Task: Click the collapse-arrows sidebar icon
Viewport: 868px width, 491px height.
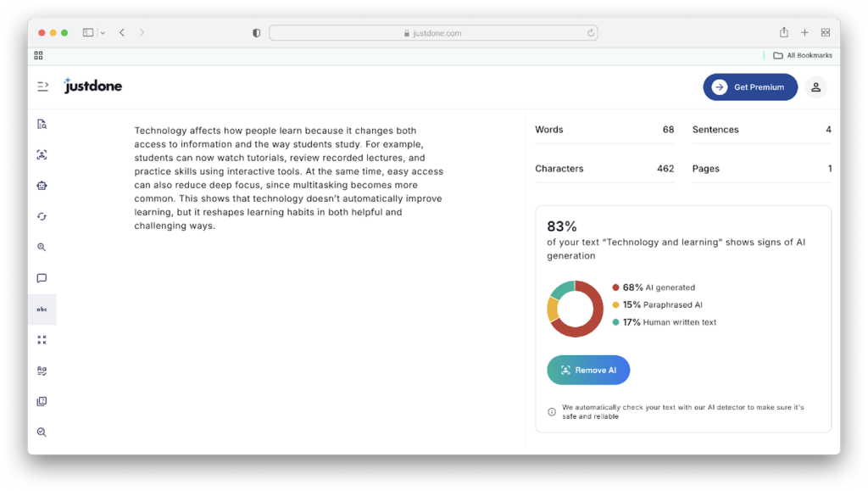Action: tap(42, 340)
